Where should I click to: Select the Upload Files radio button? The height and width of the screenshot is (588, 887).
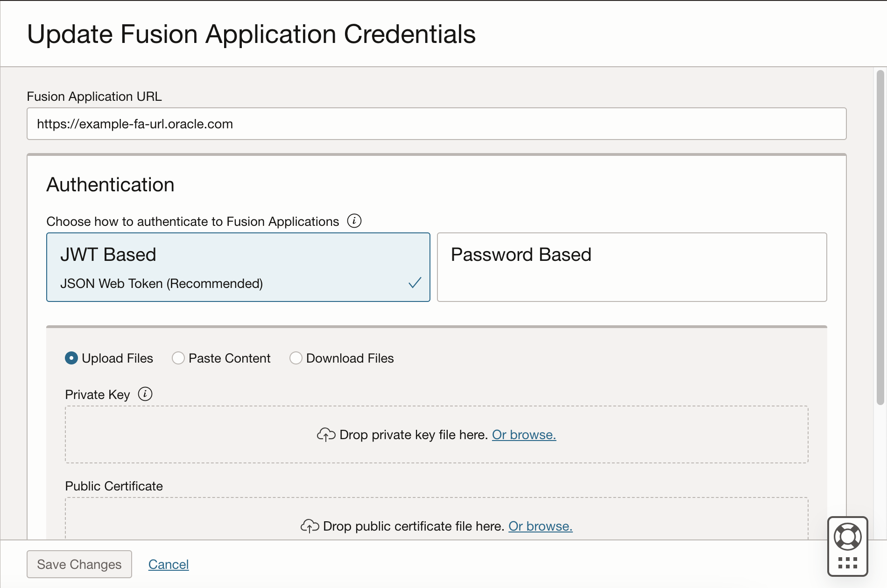[71, 358]
